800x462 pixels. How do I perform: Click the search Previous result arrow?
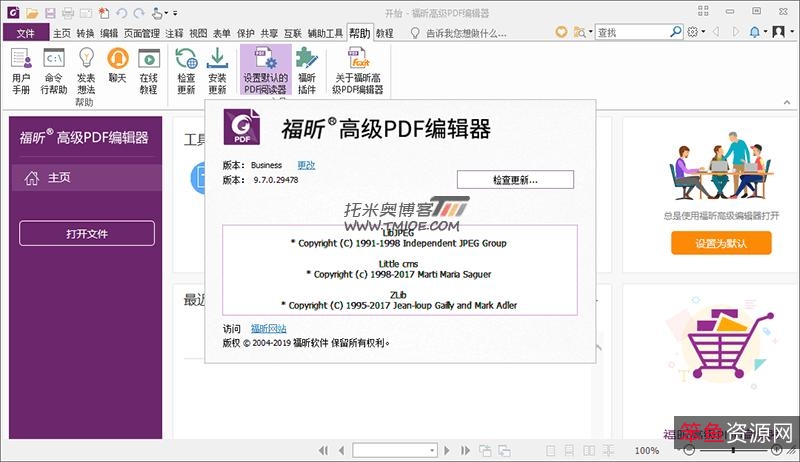(x=716, y=32)
